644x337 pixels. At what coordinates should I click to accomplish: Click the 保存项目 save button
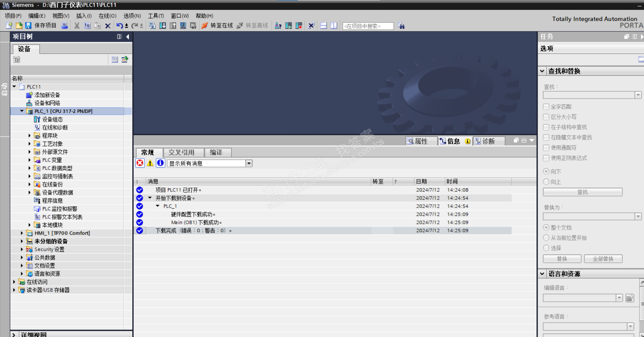click(41, 26)
